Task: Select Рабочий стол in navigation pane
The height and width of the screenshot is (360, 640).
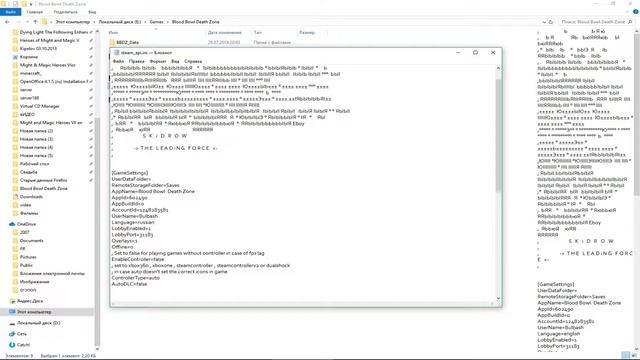Action: pyautogui.click(x=35, y=164)
